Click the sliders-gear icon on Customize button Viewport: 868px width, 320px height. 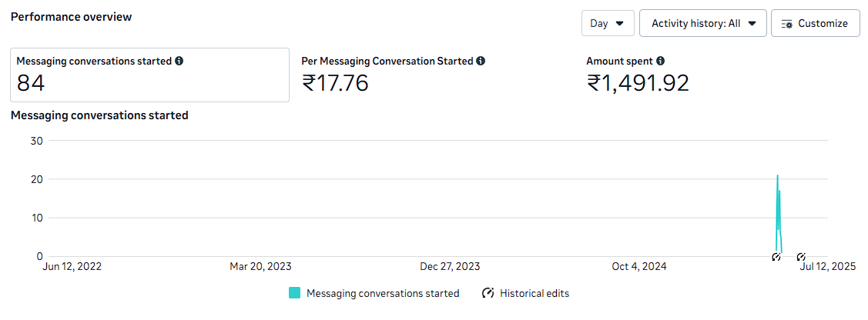click(787, 24)
